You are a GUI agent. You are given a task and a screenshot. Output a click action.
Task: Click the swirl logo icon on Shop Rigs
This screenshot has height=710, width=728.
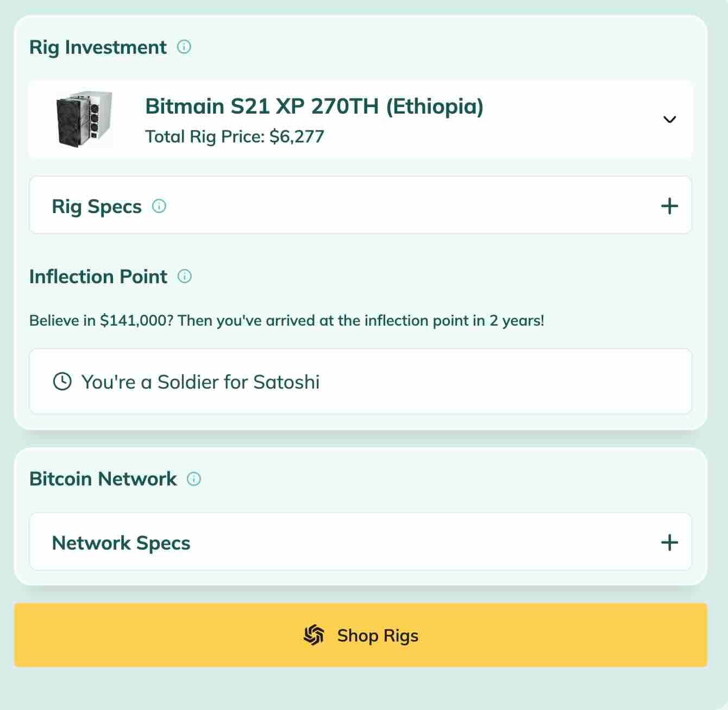pos(313,635)
